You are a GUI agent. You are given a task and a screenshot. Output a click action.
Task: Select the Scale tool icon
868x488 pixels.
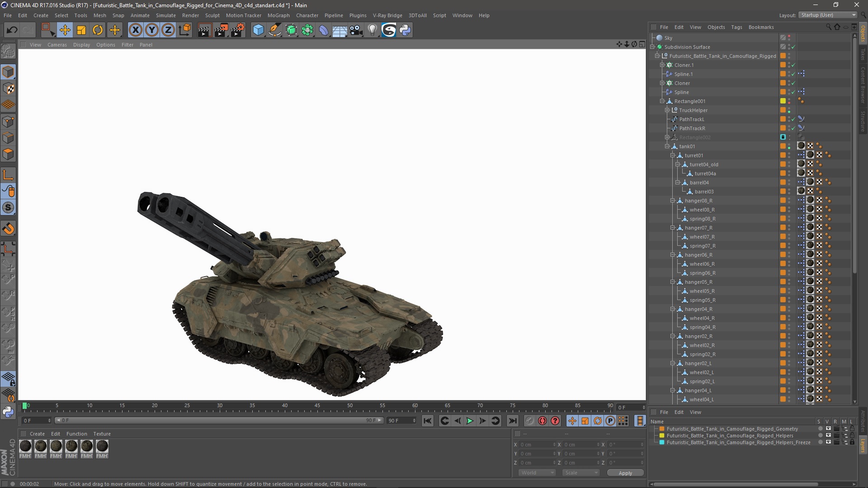coord(81,30)
